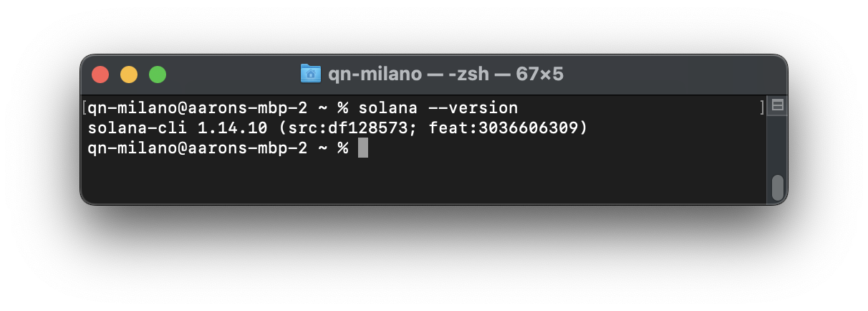Click the scrollbar thumb on the right edge
The image size is (868, 311).
[777, 188]
